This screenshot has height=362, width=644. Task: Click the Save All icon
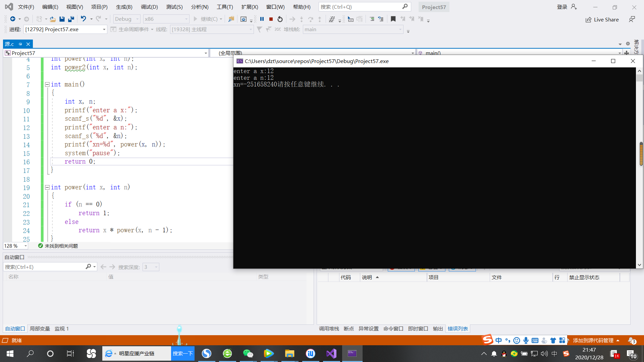tap(71, 19)
